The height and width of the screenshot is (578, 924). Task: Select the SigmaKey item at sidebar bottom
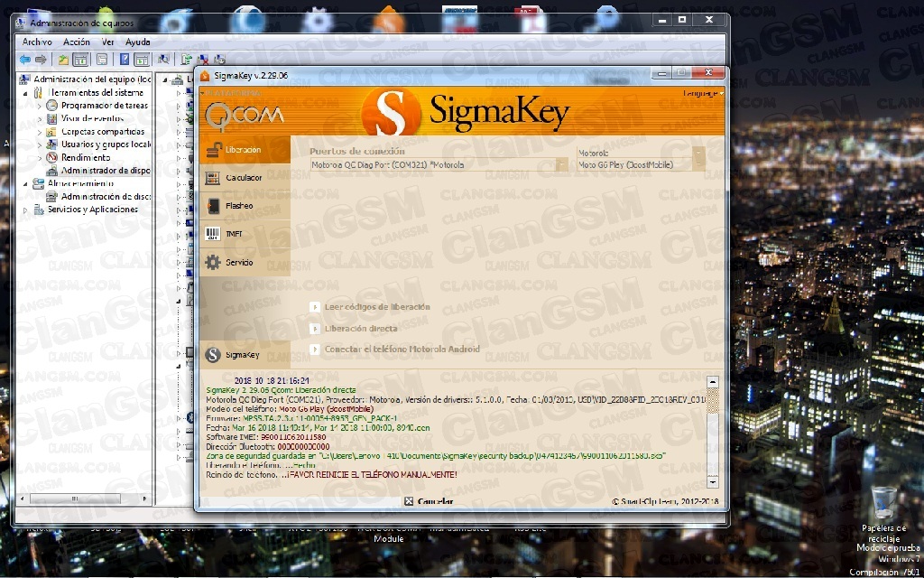(x=245, y=355)
